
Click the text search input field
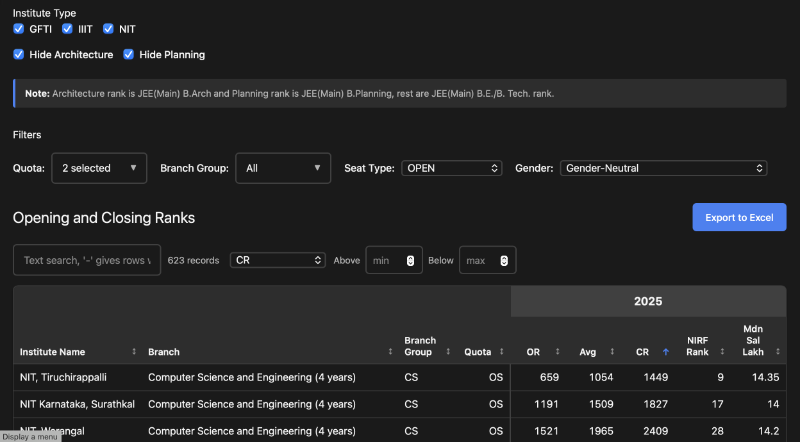(86, 260)
